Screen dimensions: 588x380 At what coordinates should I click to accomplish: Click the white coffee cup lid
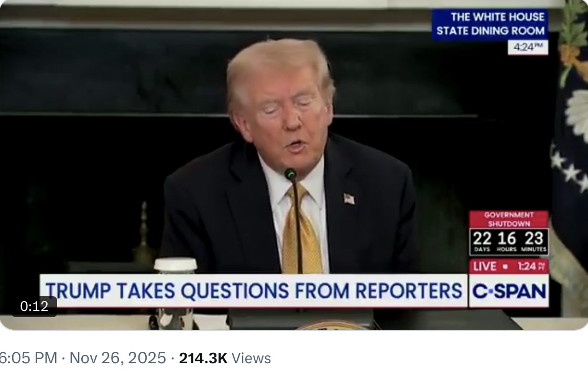pyautogui.click(x=176, y=265)
